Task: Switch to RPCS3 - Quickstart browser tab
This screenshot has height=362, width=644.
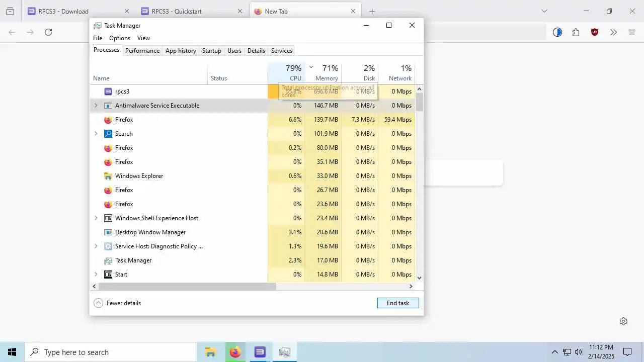Action: click(192, 11)
